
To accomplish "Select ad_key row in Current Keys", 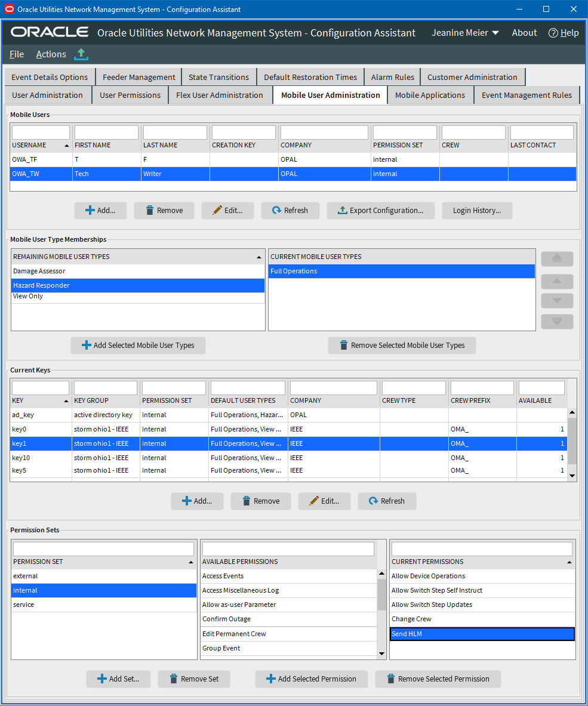I will pyautogui.click(x=288, y=415).
